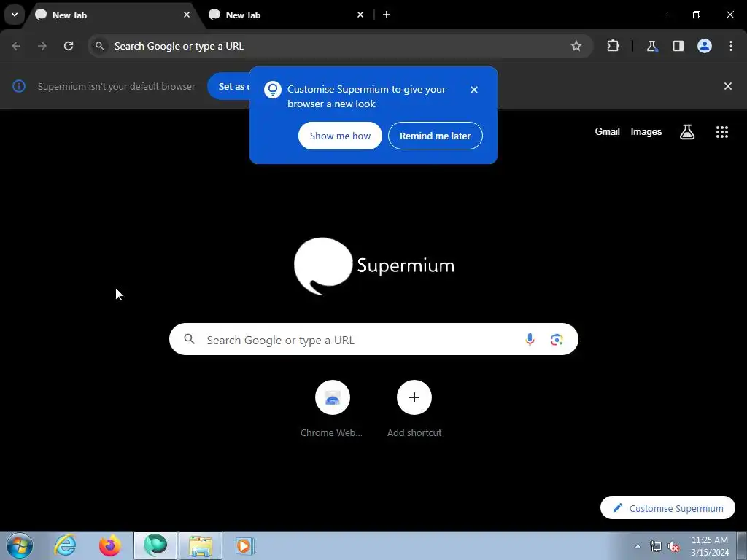Click the address bar URL field
747x560 pixels.
[340, 46]
